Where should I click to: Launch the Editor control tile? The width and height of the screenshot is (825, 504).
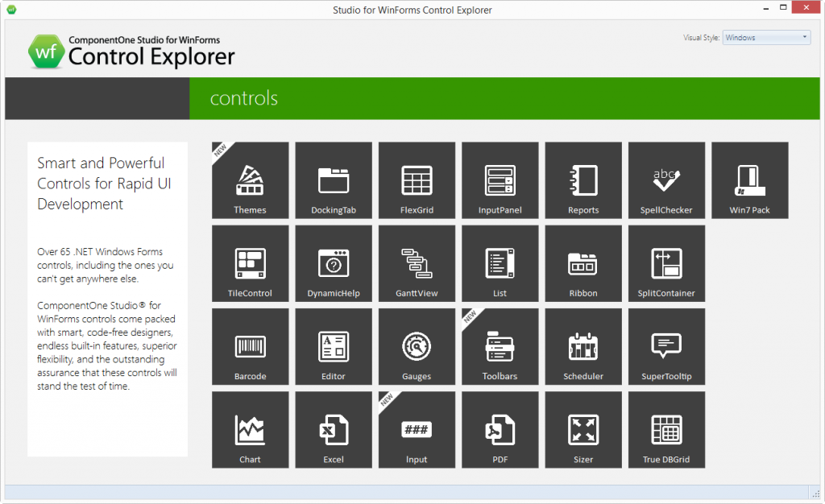[x=334, y=347]
